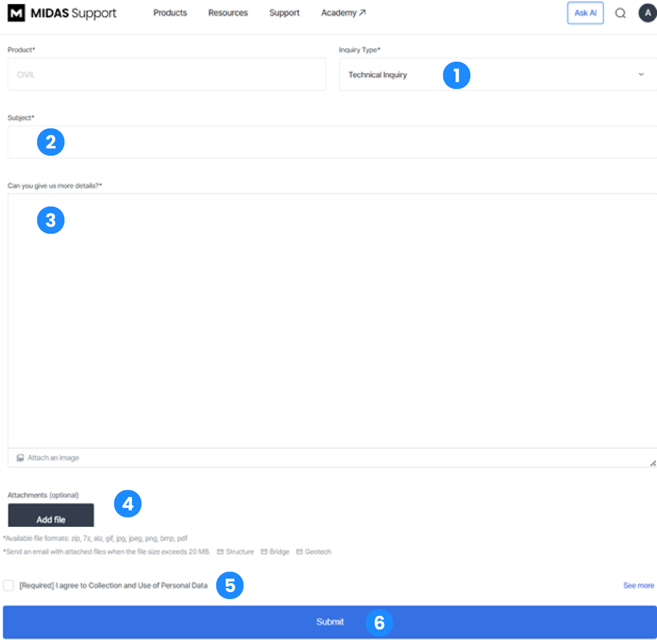Image resolution: width=657 pixels, height=644 pixels.
Task: Click the Geotech email link
Action: pos(314,551)
